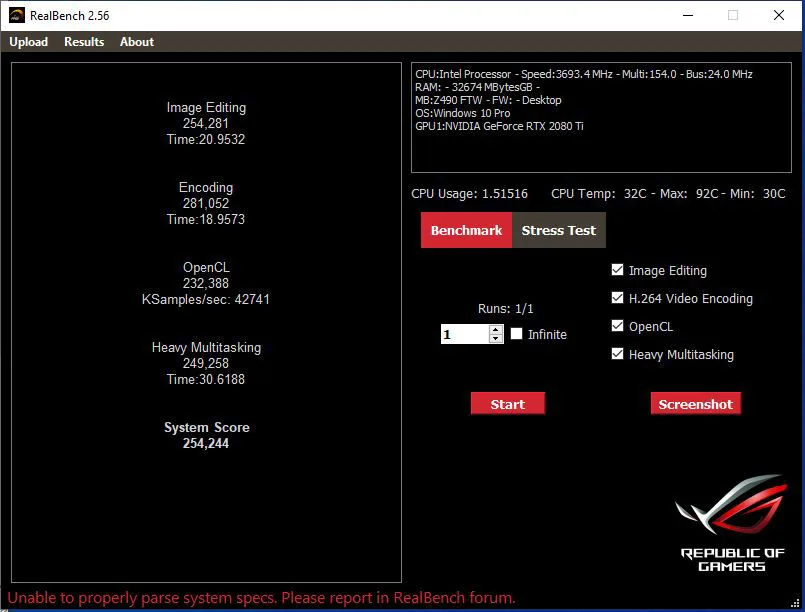Select Time:30.6188 text
Image resolution: width=805 pixels, height=612 pixels.
coord(206,379)
